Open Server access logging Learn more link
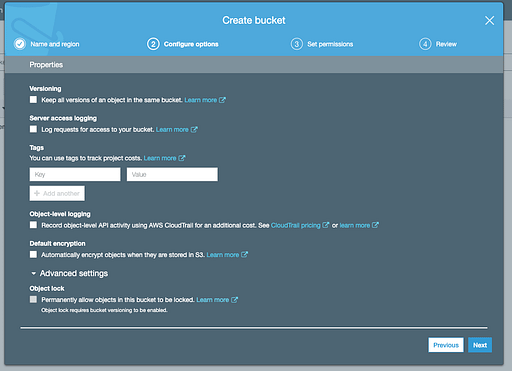Image resolution: width=512 pixels, height=371 pixels. pos(172,129)
